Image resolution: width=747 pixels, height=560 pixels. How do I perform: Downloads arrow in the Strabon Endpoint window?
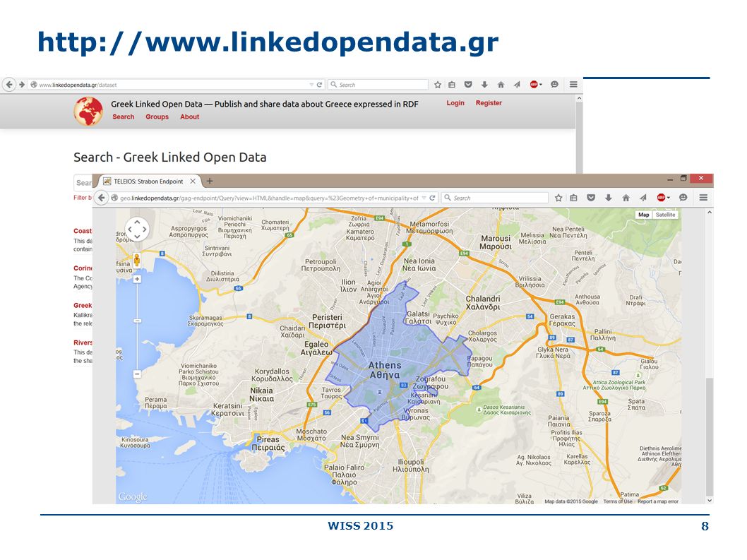tap(609, 198)
